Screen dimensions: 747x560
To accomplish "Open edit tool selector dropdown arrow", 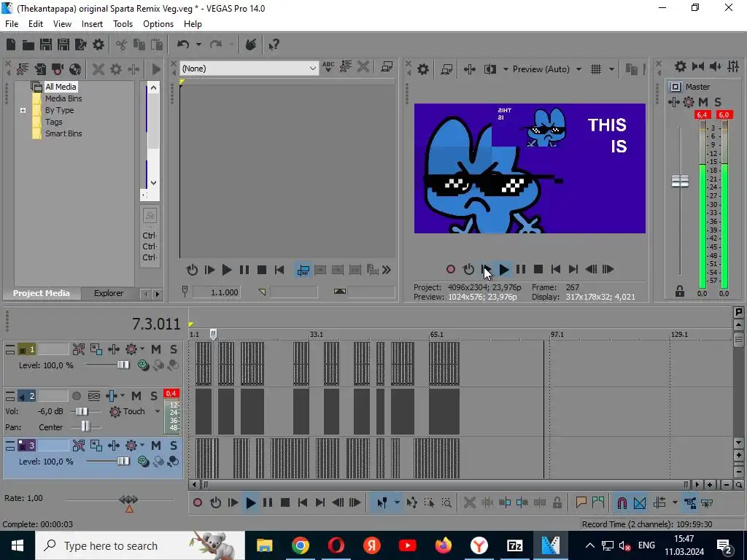I will pyautogui.click(x=396, y=502).
